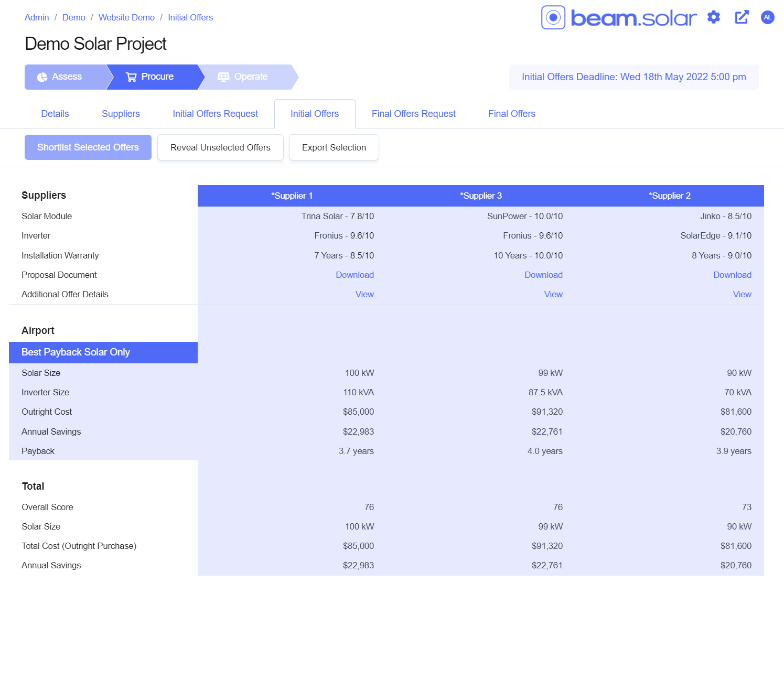Screen dimensions: 784x691
Task: Click 8 Years - 9.0/10 cell
Action: coord(722,255)
